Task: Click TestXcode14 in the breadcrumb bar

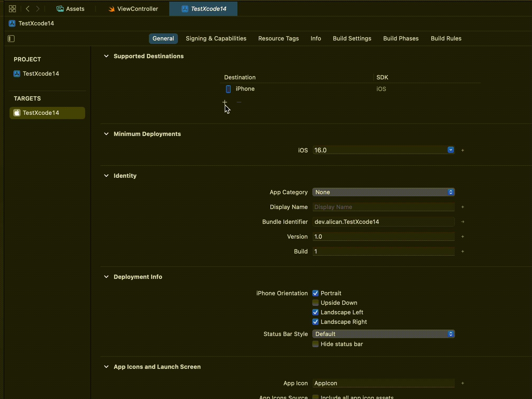Action: (36, 23)
